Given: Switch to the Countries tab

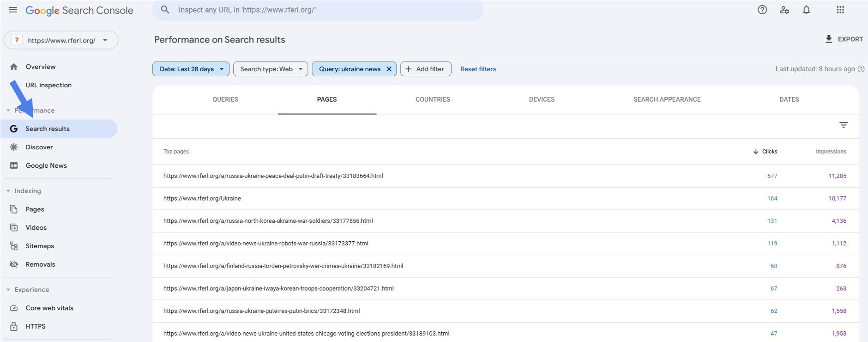Looking at the screenshot, I should click(x=433, y=99).
